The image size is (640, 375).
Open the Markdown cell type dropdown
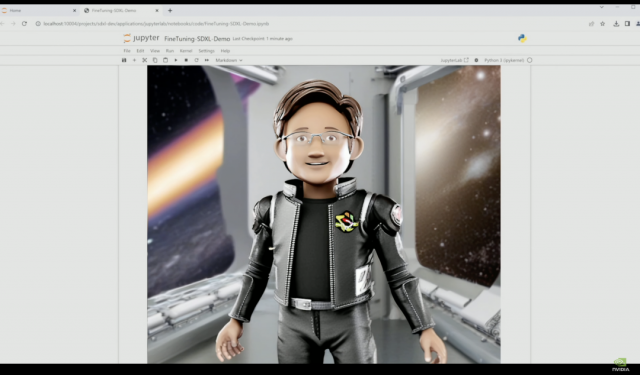tap(229, 60)
